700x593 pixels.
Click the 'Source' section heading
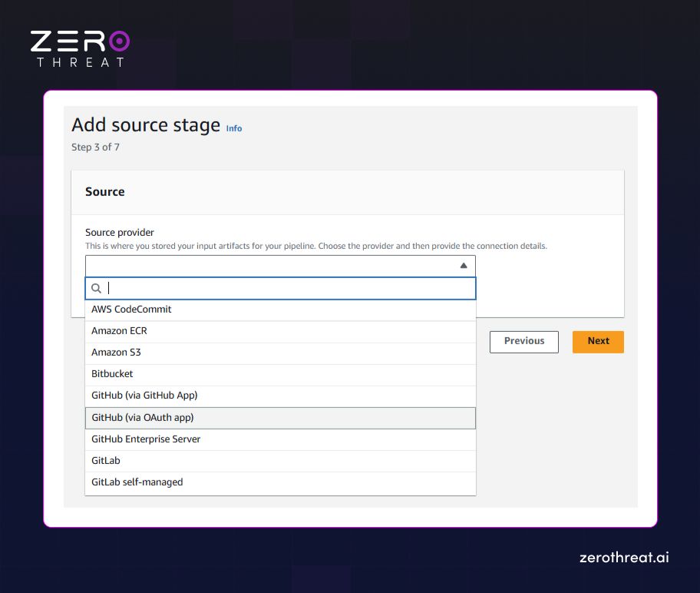pos(105,192)
